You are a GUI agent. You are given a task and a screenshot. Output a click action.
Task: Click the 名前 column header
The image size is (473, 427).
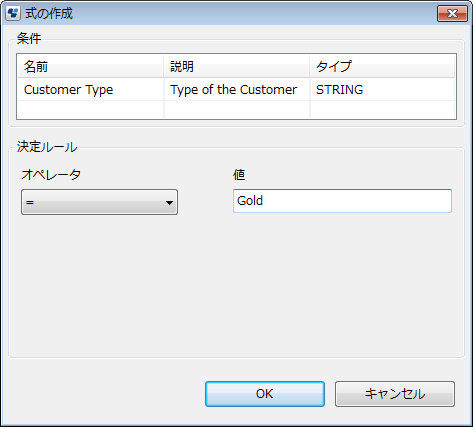coord(90,67)
